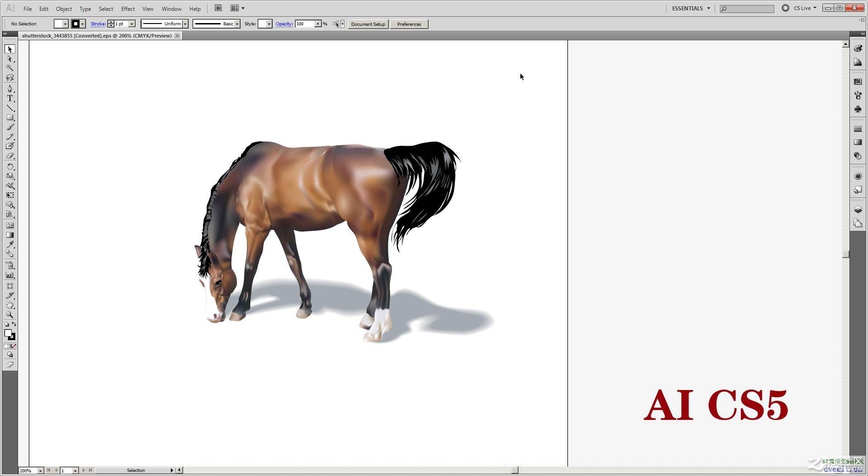Reset to default fill and stroke
Viewport: 868px width, 476px height.
click(6, 324)
